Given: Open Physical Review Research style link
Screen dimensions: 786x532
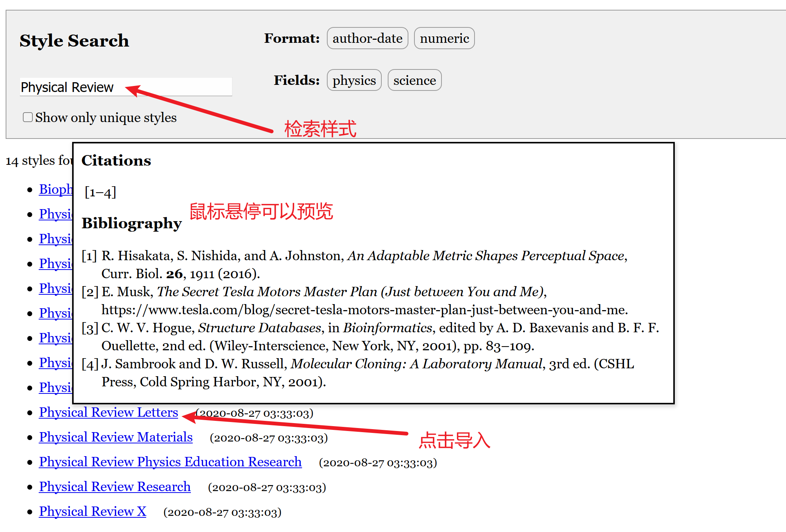Looking at the screenshot, I should coord(115,487).
